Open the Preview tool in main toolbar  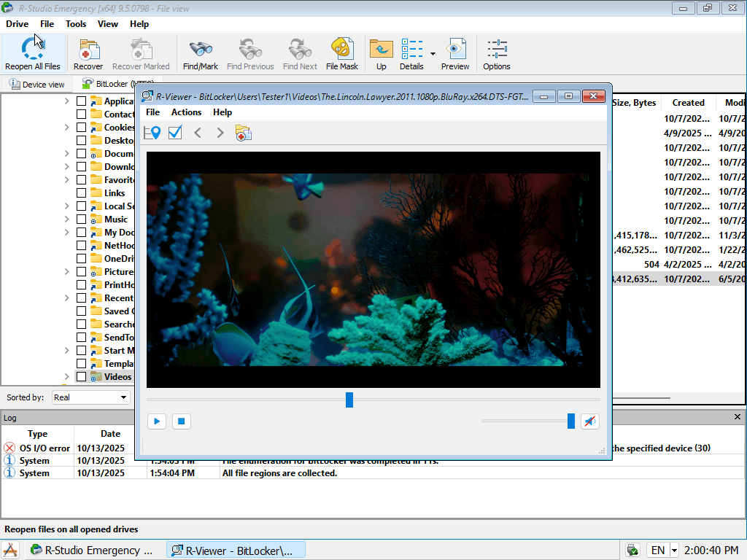tap(455, 52)
